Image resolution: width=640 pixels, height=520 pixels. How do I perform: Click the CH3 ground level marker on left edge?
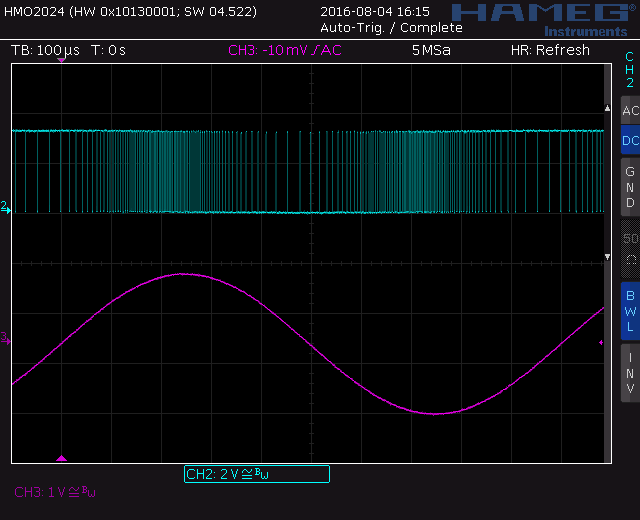coord(5,340)
